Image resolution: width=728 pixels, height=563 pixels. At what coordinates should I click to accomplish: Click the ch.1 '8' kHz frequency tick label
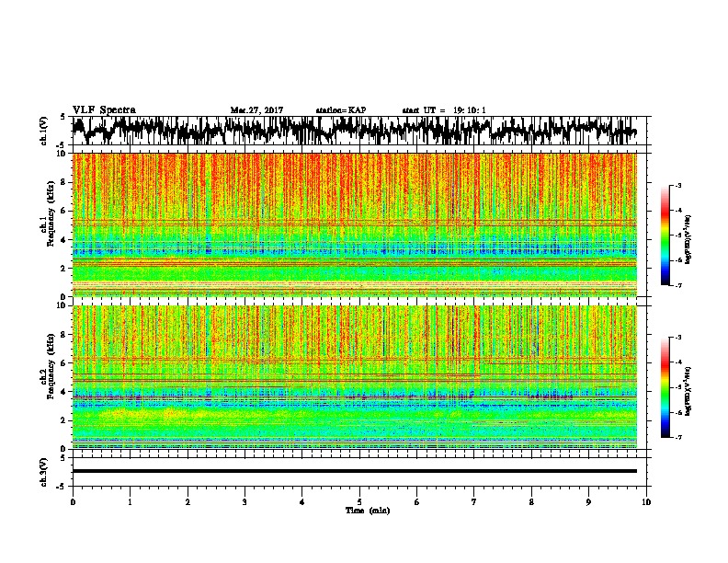point(65,182)
